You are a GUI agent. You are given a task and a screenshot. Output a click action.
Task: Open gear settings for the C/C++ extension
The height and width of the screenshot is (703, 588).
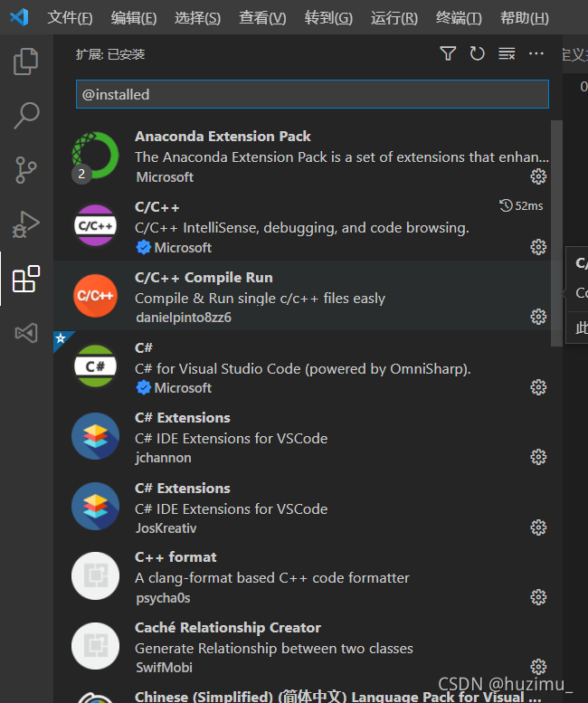pos(538,247)
